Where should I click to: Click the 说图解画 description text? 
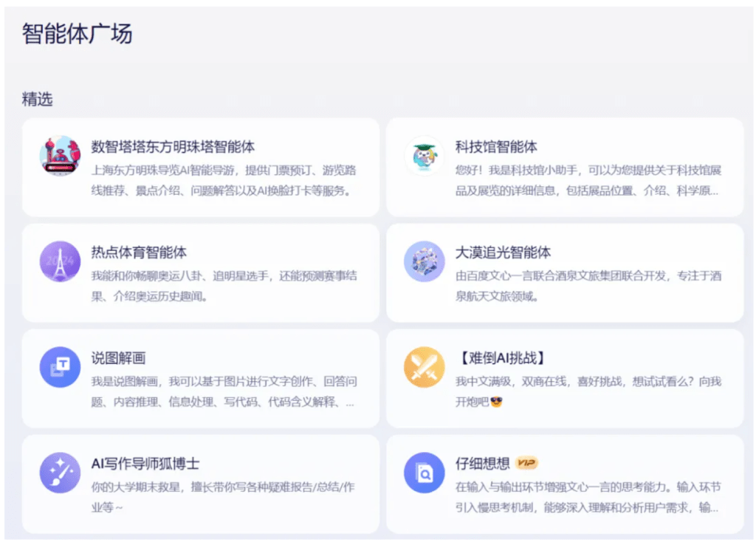(x=224, y=391)
